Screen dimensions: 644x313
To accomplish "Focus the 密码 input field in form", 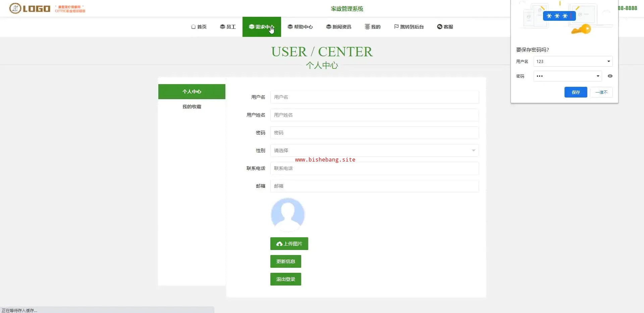I will click(374, 133).
